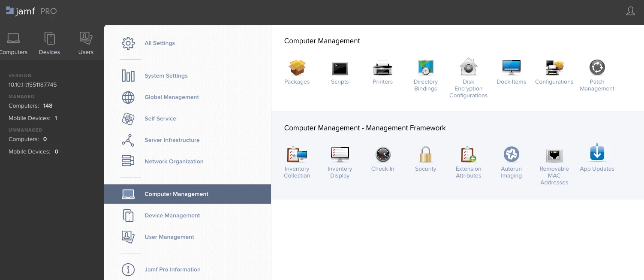Open the App Updates download icon
Image resolution: width=644 pixels, height=280 pixels.
pos(597,153)
